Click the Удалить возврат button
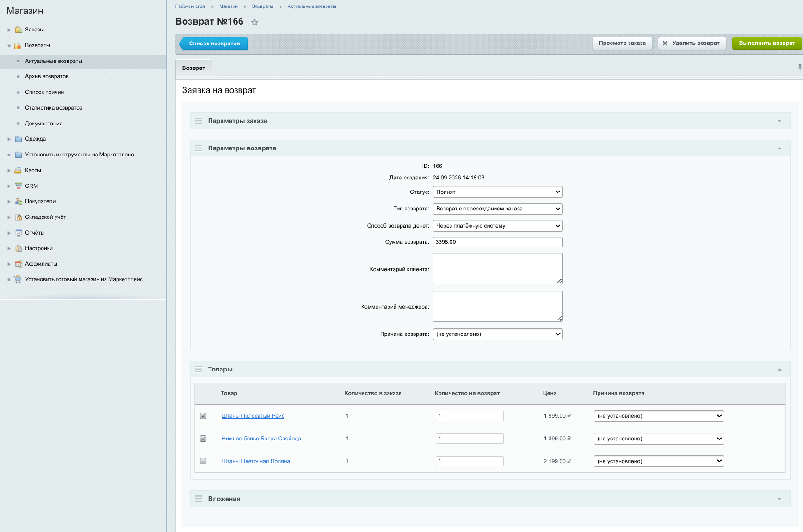Viewport: 803px width, 532px height. click(x=692, y=43)
